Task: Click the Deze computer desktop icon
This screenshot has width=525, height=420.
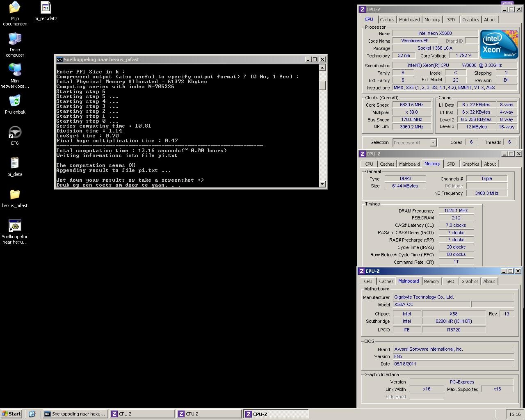Action: pos(15,39)
